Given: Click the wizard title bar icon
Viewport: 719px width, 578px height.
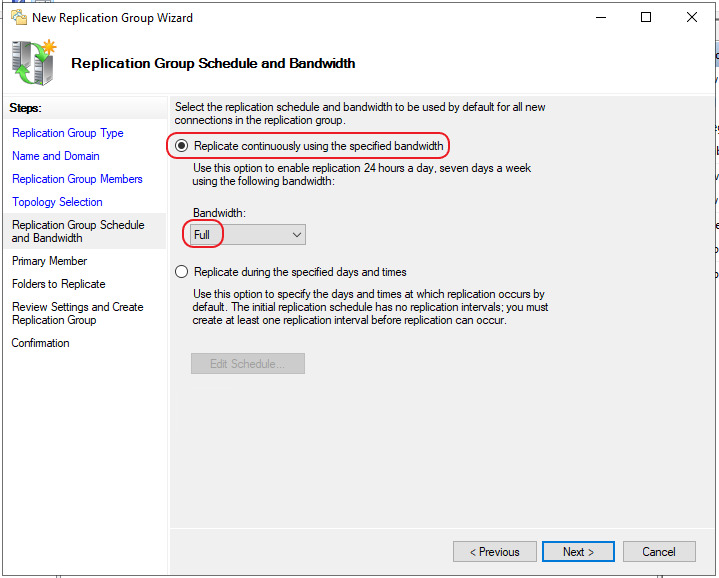Looking at the screenshot, I should coord(19,17).
